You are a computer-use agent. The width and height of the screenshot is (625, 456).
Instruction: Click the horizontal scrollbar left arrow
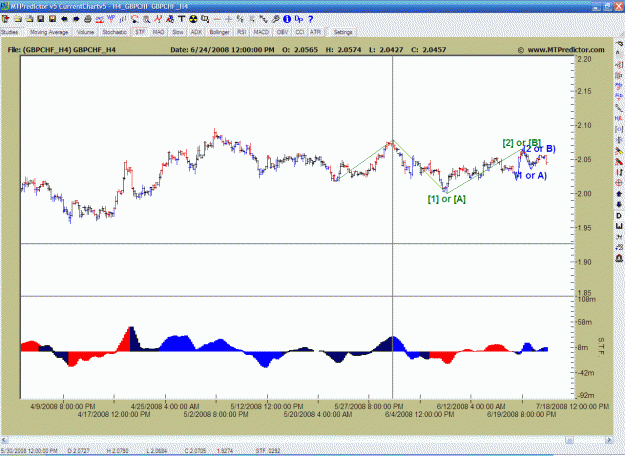coord(4,440)
